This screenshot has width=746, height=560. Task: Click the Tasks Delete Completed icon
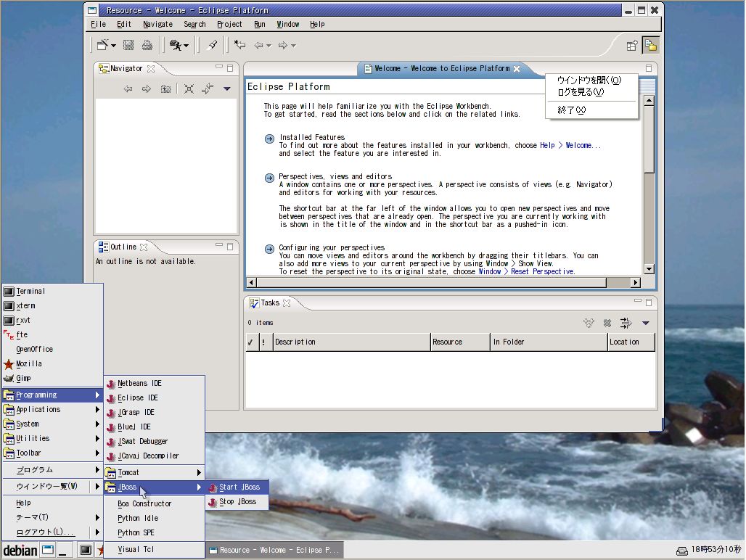tap(589, 324)
